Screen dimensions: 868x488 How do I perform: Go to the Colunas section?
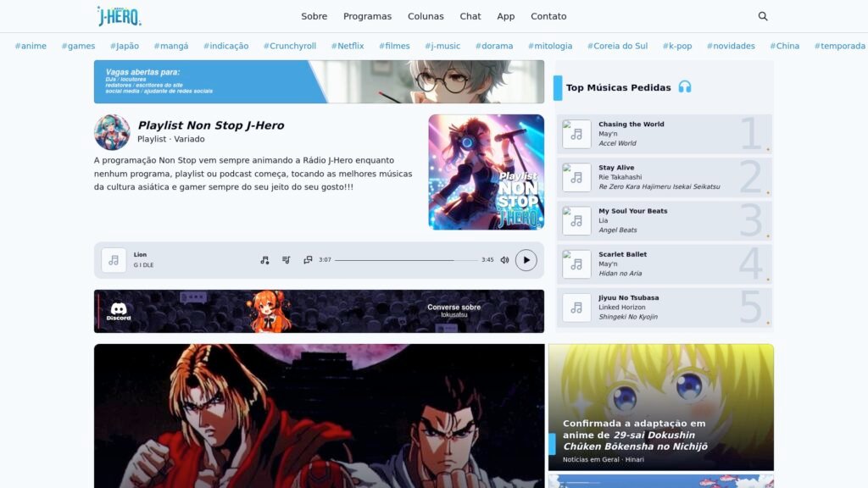[x=426, y=16]
